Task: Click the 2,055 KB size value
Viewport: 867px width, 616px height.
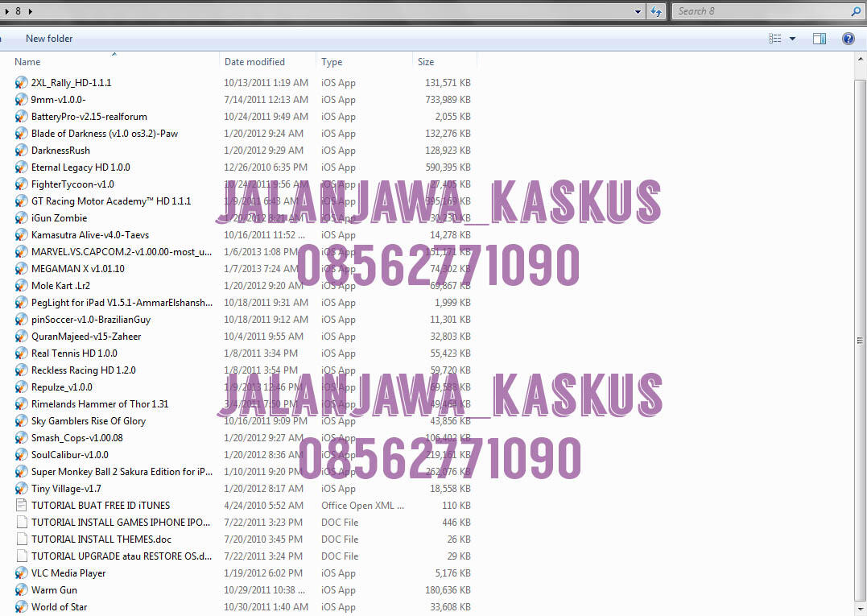Action: tap(453, 117)
